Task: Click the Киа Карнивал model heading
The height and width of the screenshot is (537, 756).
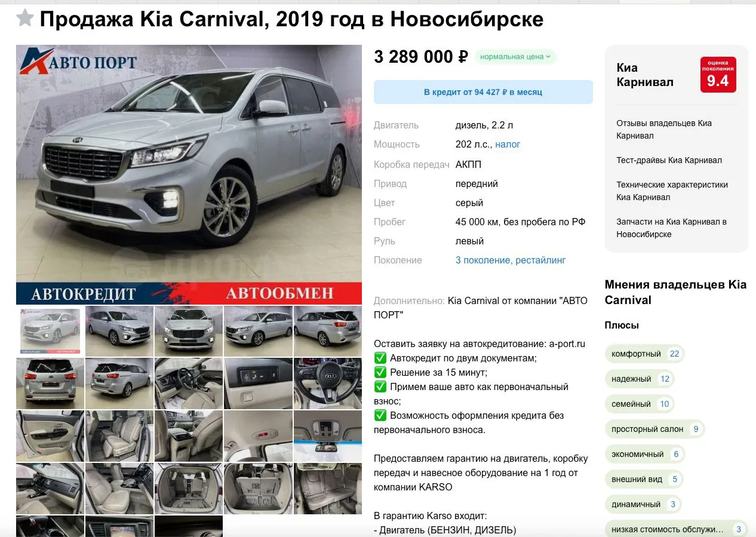Action: point(645,75)
